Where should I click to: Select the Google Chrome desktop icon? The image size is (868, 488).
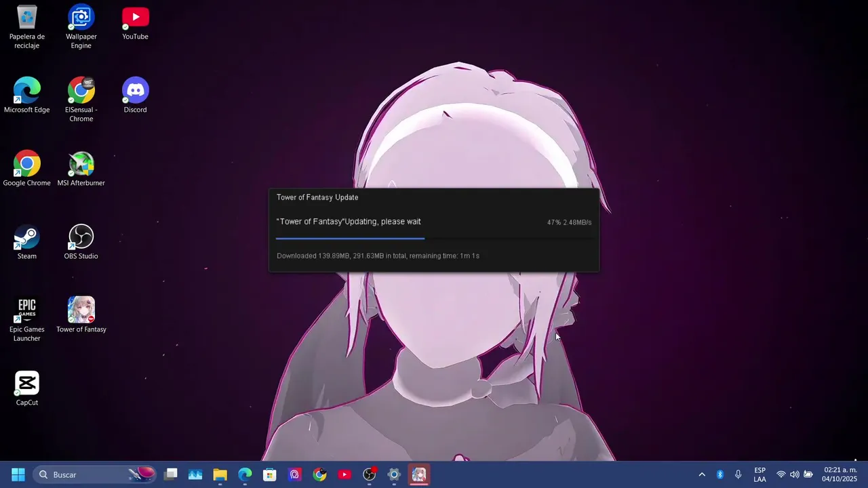27,169
